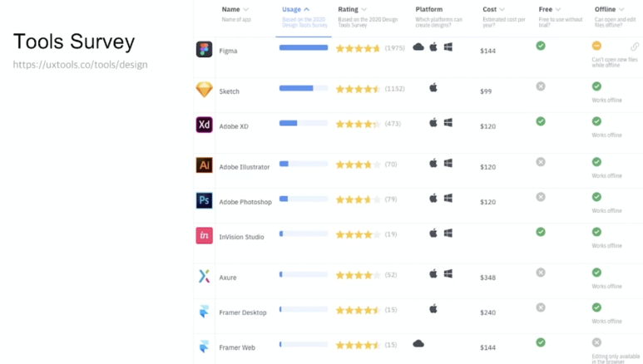Open the Axure name link
Screen dimensions: 643x364
[228, 278]
